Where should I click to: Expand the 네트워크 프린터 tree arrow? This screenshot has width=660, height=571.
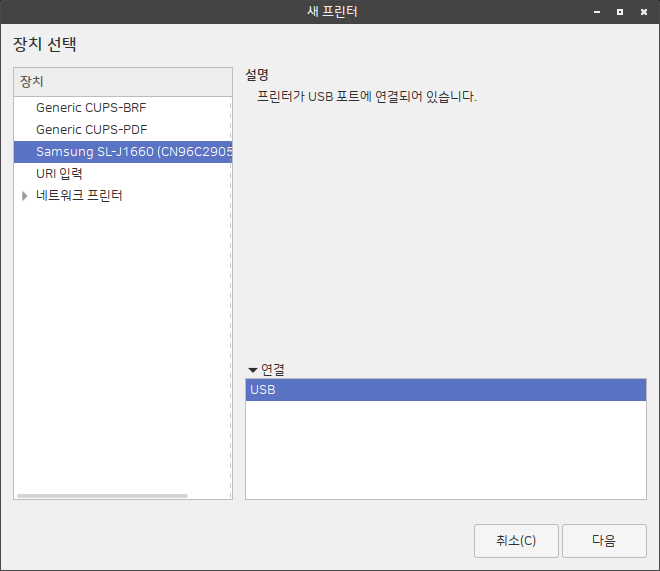(x=25, y=196)
